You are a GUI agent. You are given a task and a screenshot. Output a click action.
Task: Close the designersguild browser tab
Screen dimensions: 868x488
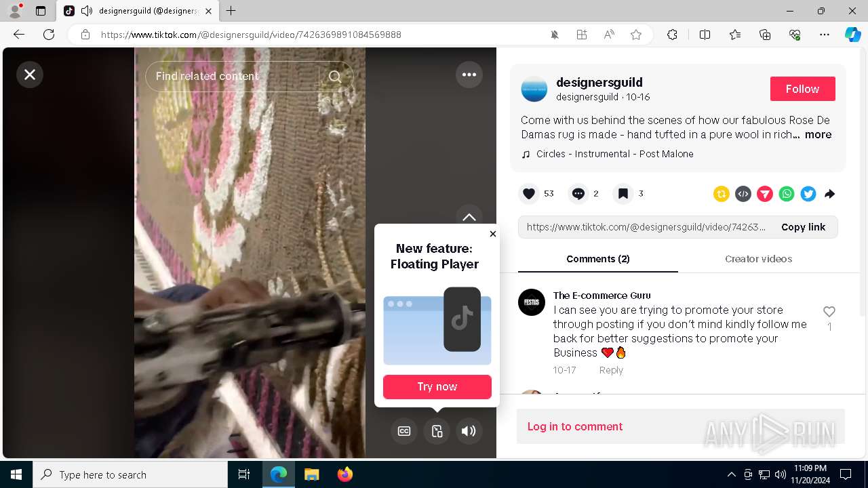coord(208,11)
